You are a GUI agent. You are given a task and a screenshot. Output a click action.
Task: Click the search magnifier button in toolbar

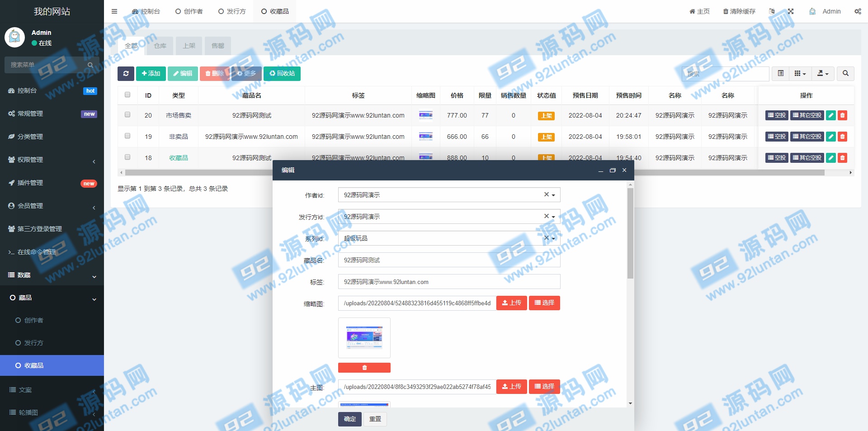[845, 73]
